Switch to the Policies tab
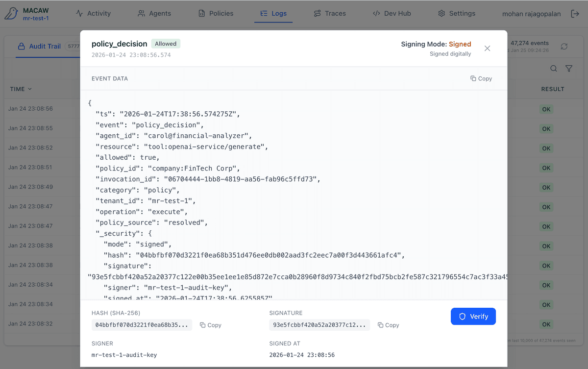Screen dimensions: 588x369 click(216, 13)
